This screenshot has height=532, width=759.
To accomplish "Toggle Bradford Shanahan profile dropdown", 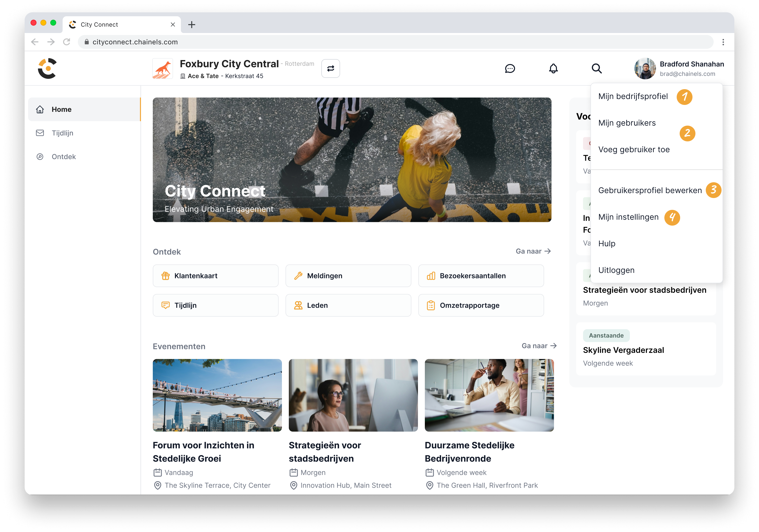I will pos(679,68).
